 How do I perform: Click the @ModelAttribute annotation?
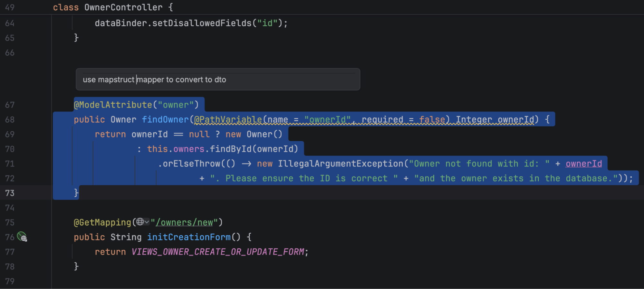(x=113, y=105)
